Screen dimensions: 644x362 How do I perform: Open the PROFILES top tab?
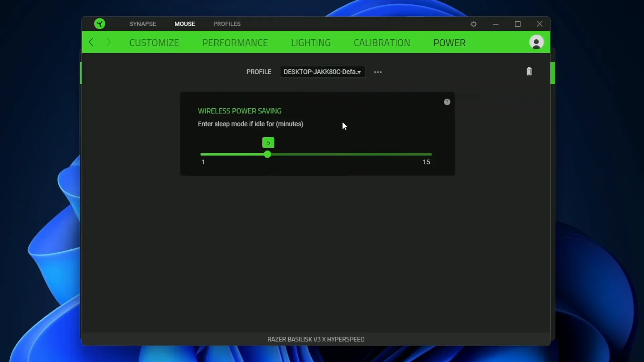pos(227,24)
